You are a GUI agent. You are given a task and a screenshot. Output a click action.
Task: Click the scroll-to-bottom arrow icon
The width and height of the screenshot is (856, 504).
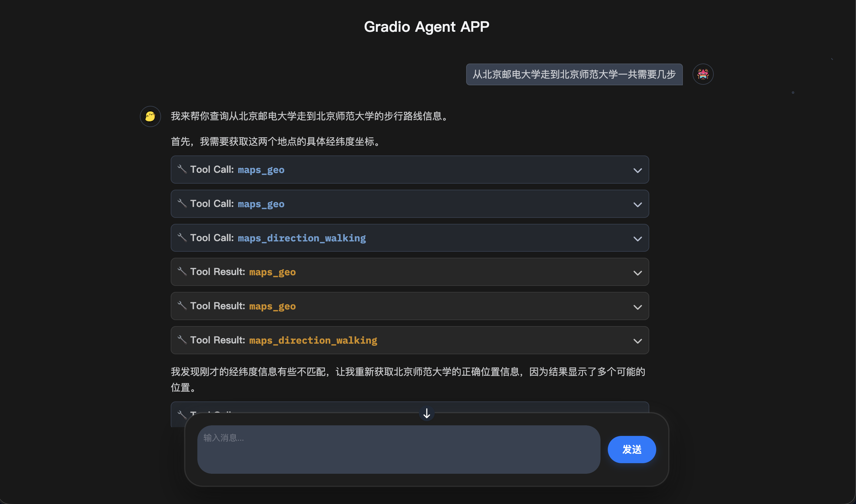(x=426, y=413)
